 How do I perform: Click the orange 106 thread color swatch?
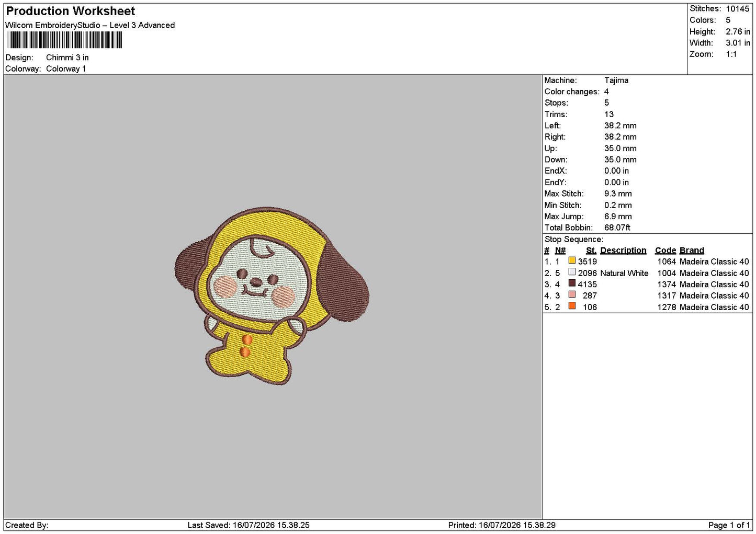572,306
